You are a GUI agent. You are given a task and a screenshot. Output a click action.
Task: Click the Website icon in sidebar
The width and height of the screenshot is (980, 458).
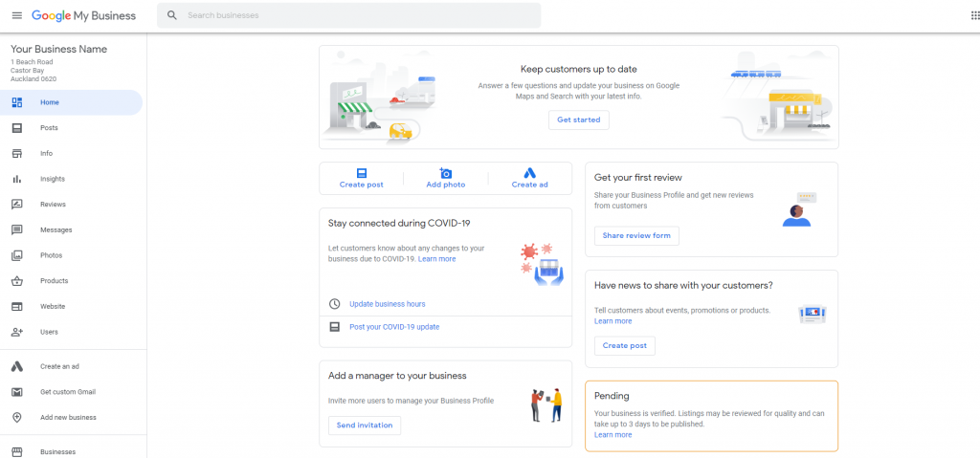coord(17,307)
